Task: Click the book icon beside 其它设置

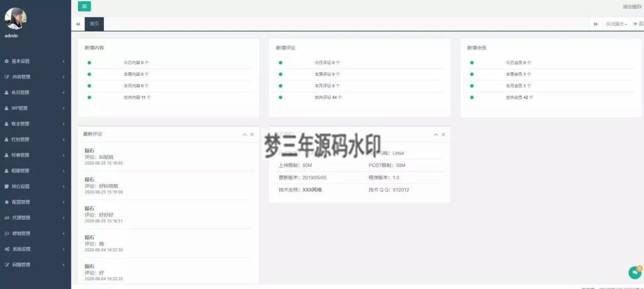Action: pos(6,187)
